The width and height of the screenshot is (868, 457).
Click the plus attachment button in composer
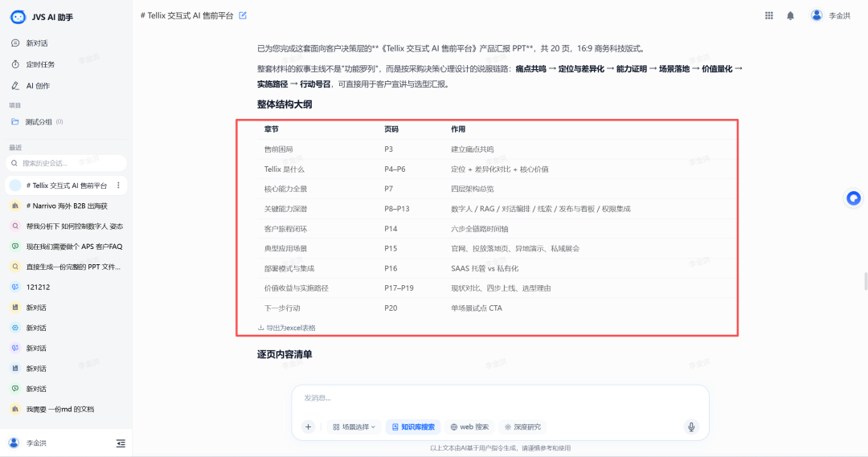(x=309, y=426)
